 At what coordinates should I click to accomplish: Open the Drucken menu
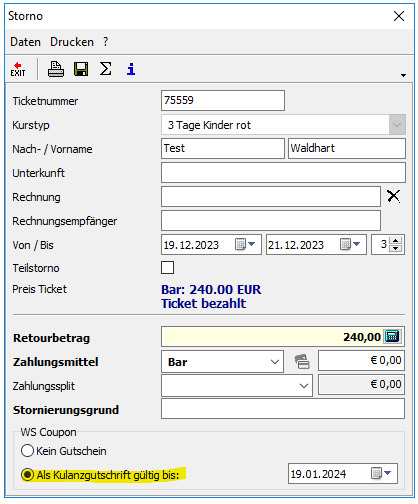coord(72,42)
